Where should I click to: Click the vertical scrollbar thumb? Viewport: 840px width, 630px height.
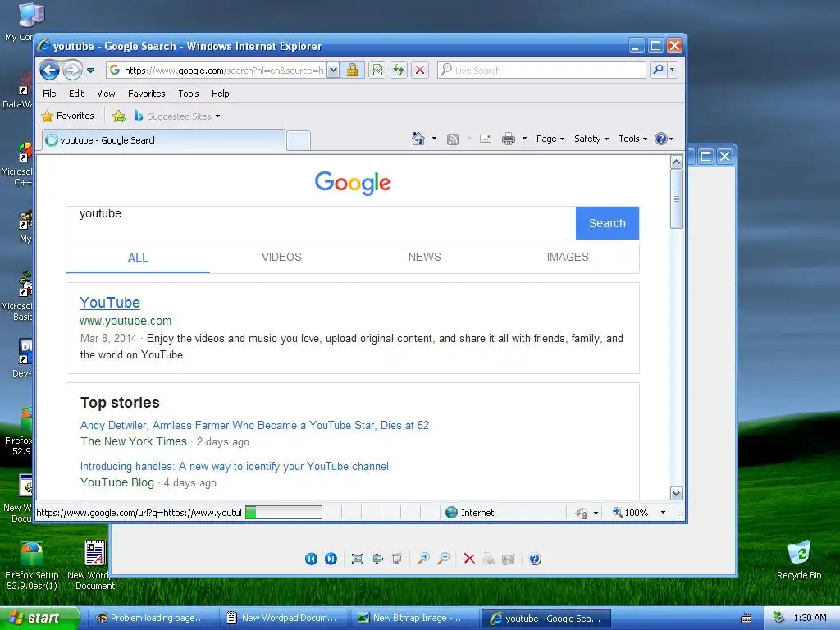(x=677, y=199)
